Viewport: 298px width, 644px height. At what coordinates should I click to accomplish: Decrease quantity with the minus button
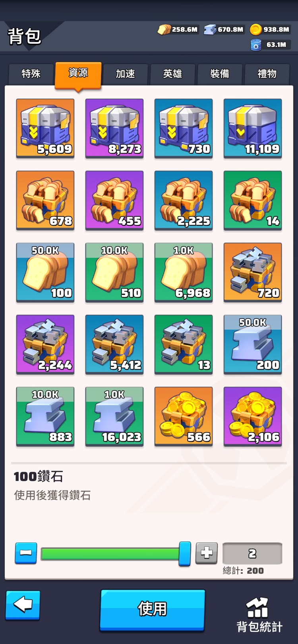(x=26, y=553)
